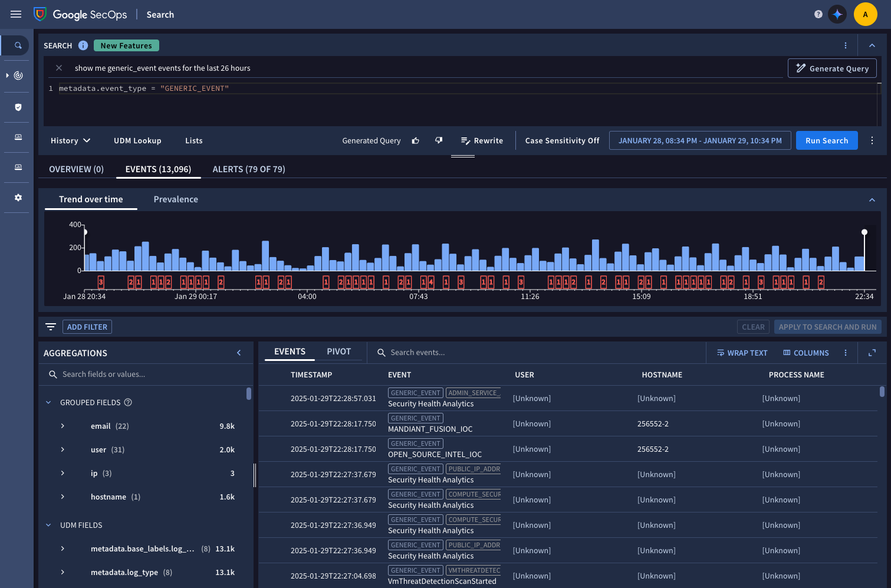The height and width of the screenshot is (588, 891).
Task: Open the hamburger navigation menu
Action: (16, 14)
